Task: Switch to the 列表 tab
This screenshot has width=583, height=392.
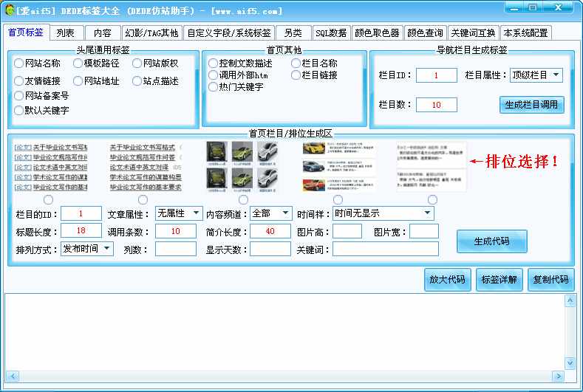Action: pos(66,33)
